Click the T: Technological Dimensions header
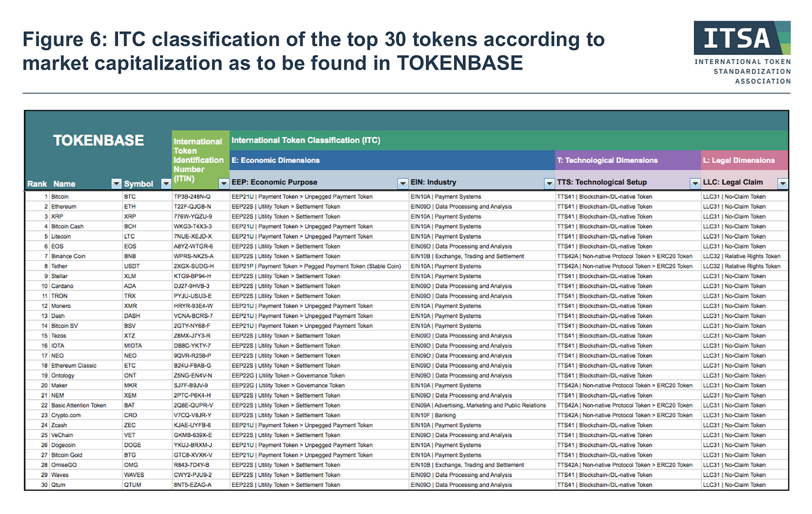The height and width of the screenshot is (514, 812). pos(607,161)
